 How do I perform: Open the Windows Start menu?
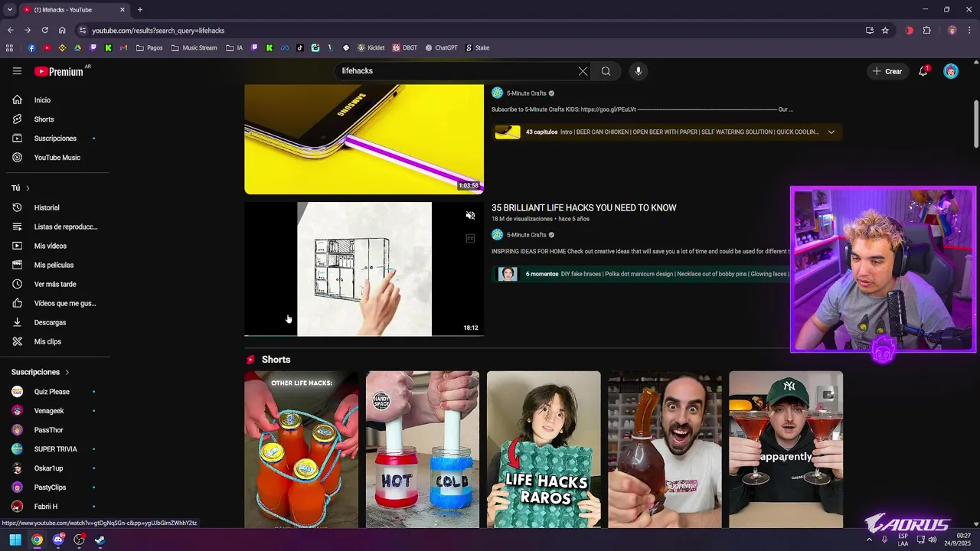[15, 540]
